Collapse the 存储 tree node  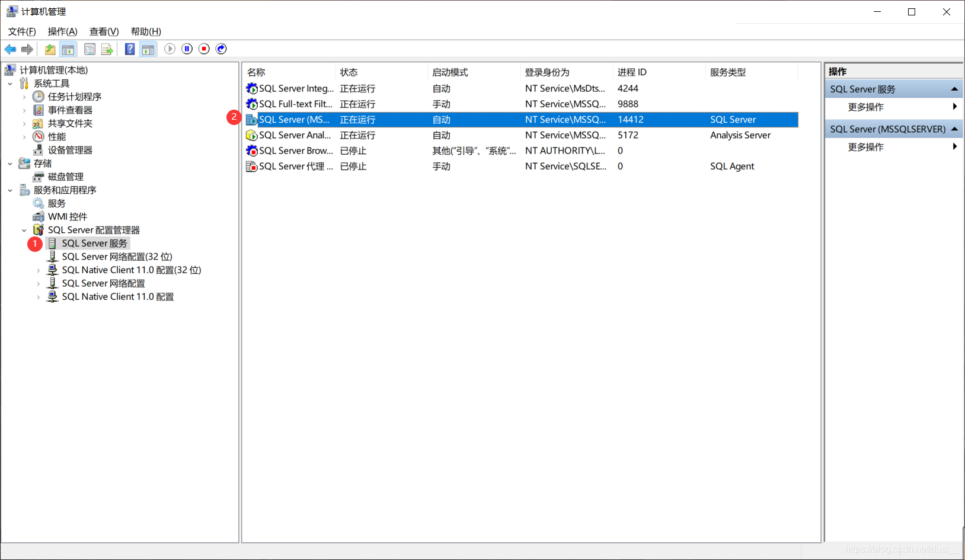[10, 164]
